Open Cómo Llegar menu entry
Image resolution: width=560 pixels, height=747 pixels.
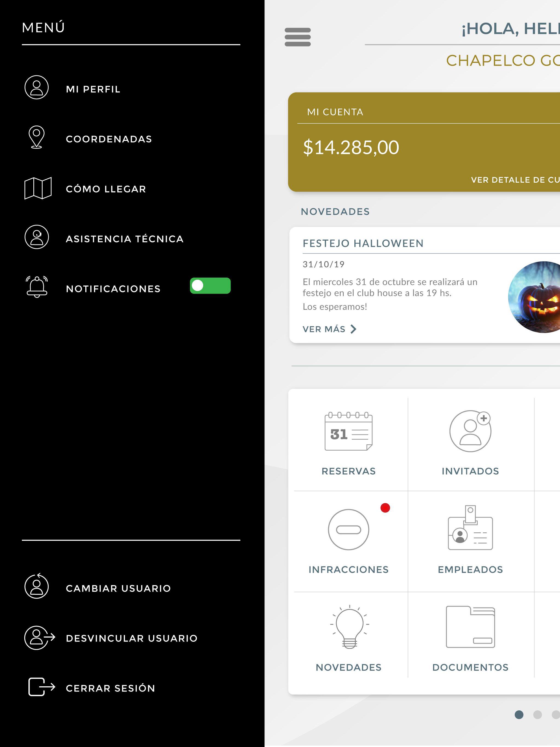pos(106,189)
